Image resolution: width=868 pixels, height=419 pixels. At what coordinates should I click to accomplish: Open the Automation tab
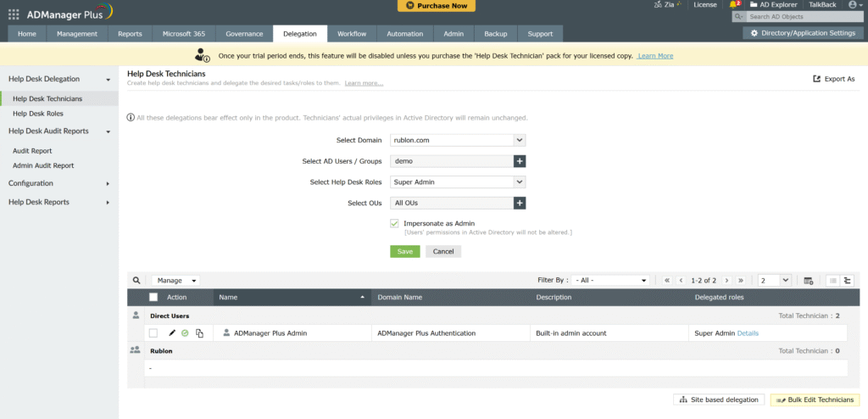(405, 34)
